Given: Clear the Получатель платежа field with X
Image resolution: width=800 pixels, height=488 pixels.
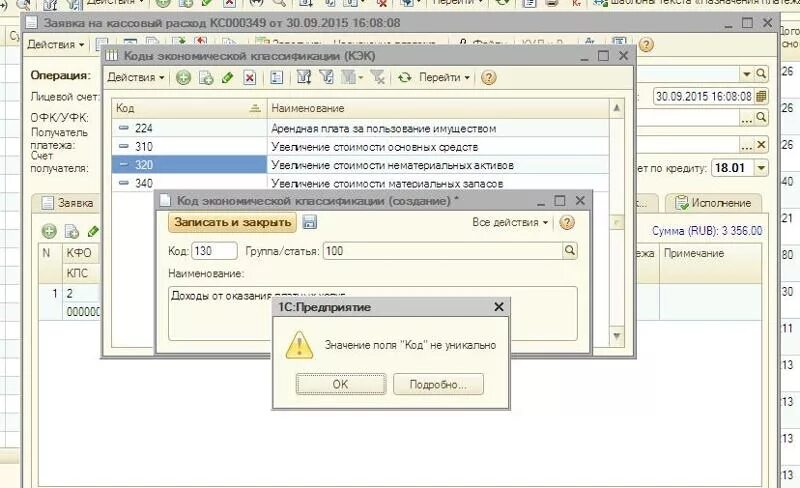Looking at the screenshot, I should coord(761,145).
